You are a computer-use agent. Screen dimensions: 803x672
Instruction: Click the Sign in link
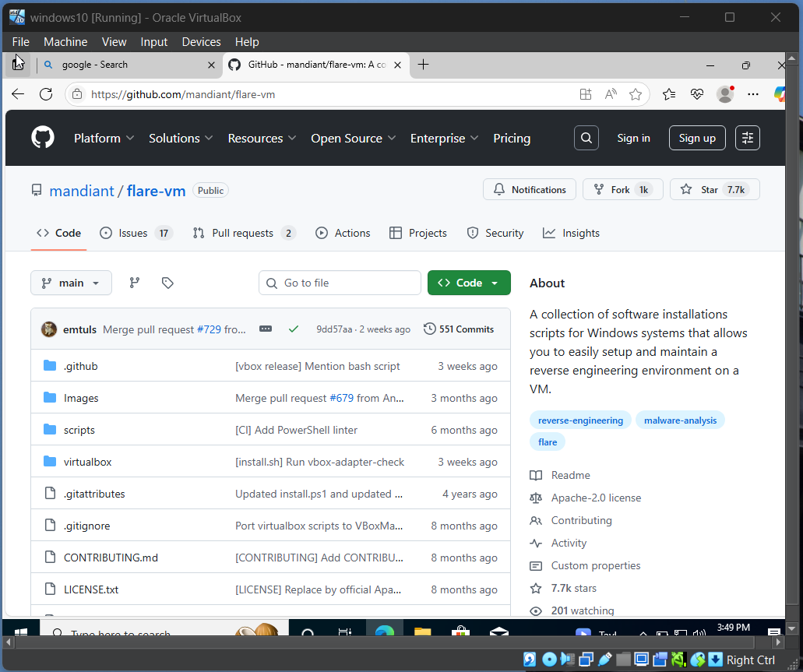[633, 138]
